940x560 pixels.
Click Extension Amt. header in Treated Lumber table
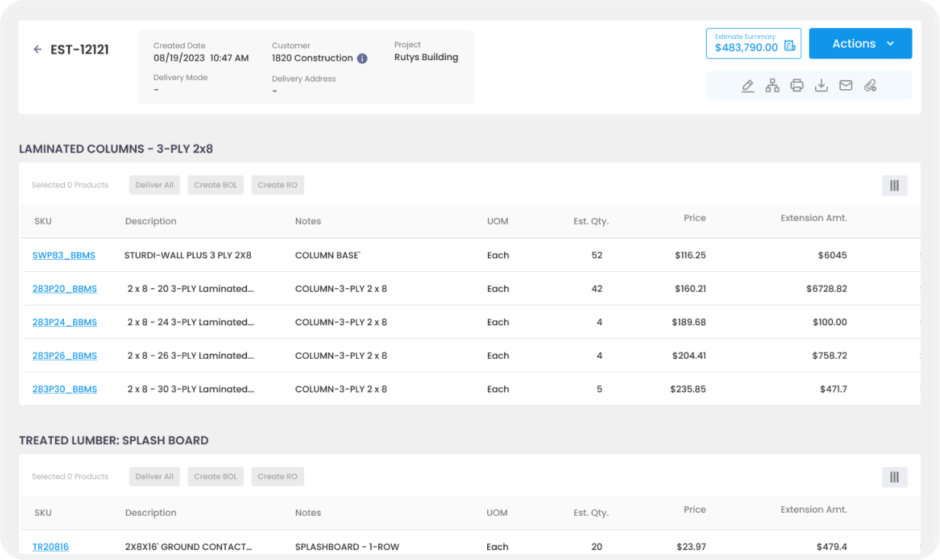(813, 510)
